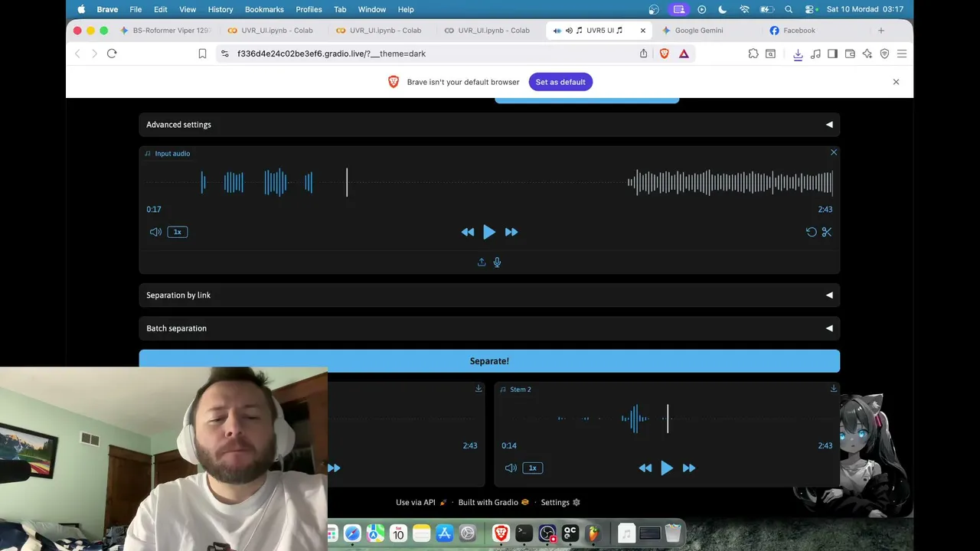Switch to the first UVR_UI.ipynb Colab tab
This screenshot has width=980, height=551.
271,31
